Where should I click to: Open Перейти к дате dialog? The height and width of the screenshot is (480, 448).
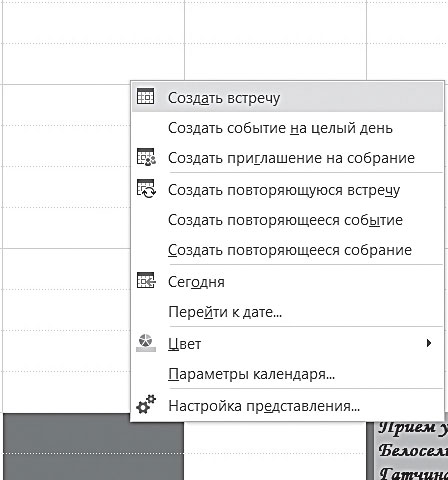[x=288, y=312]
